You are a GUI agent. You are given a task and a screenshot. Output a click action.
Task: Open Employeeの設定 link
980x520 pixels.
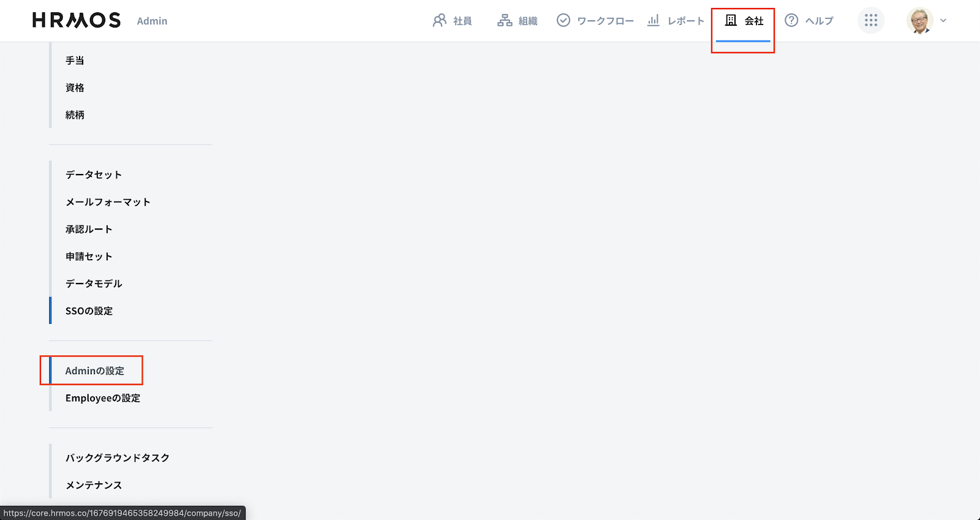[x=103, y=398]
